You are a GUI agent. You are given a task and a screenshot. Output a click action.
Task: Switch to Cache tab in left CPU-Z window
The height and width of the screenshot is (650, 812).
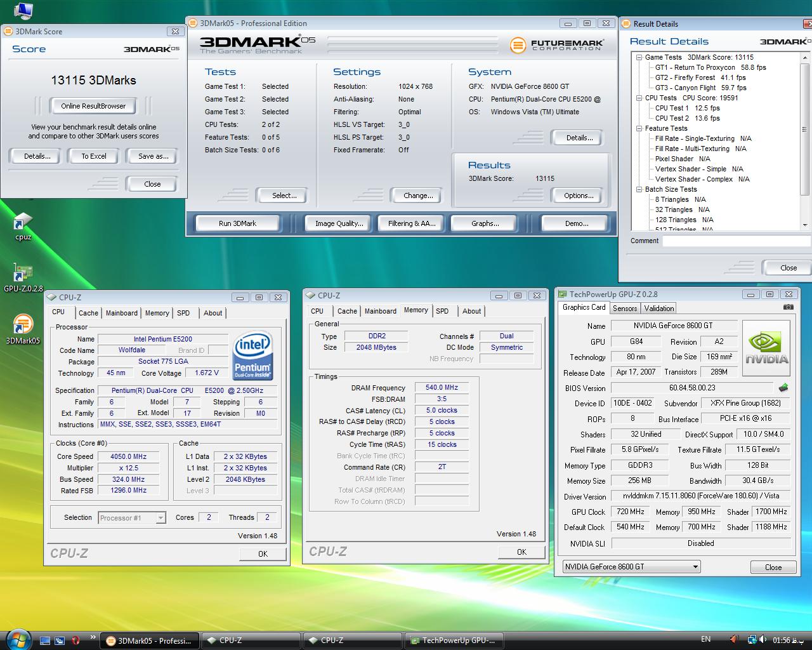click(x=88, y=313)
